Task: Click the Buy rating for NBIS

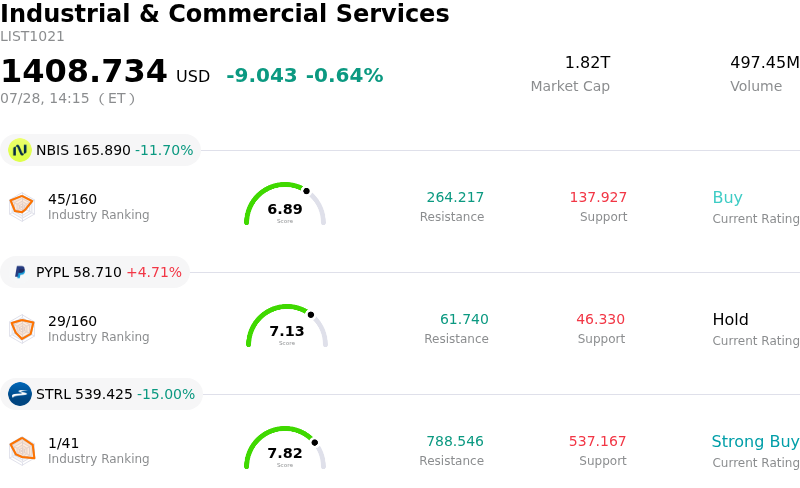Action: click(727, 198)
